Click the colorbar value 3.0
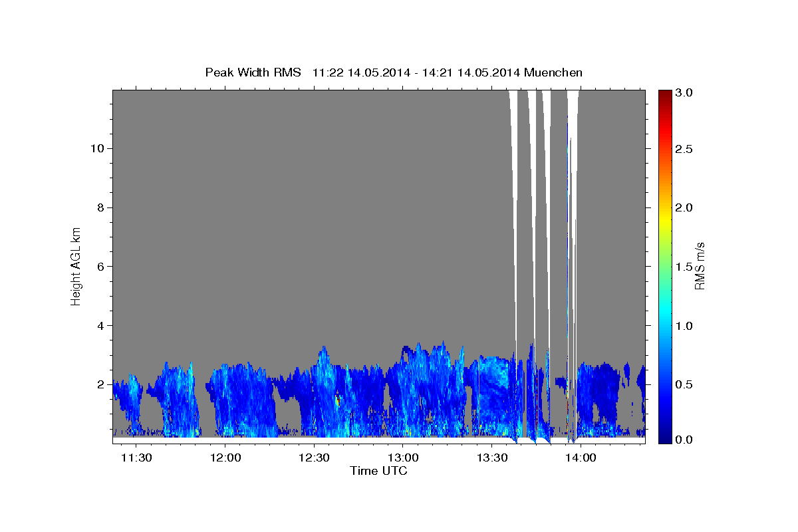 click(x=684, y=92)
